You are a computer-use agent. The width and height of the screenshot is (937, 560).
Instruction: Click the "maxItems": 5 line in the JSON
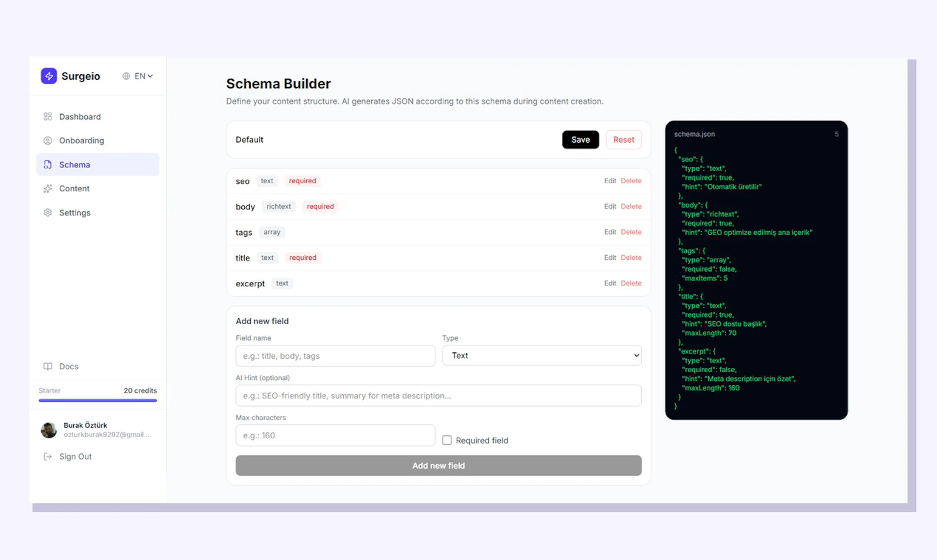(x=705, y=278)
